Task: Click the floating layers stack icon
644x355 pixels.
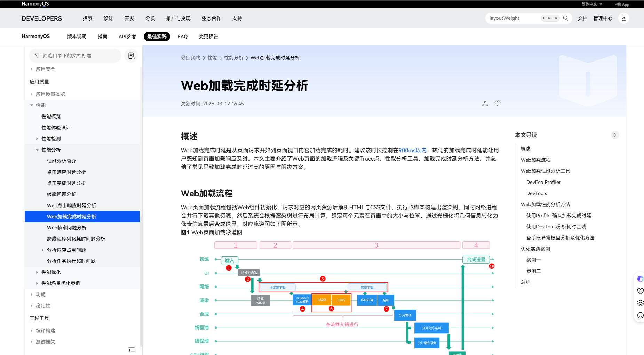Action: pos(640,303)
